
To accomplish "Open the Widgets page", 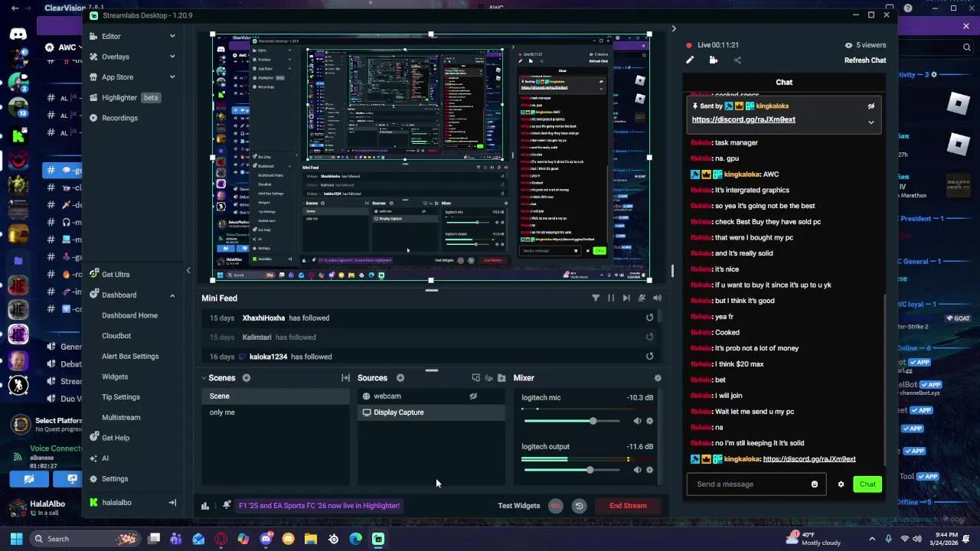I will pyautogui.click(x=115, y=377).
